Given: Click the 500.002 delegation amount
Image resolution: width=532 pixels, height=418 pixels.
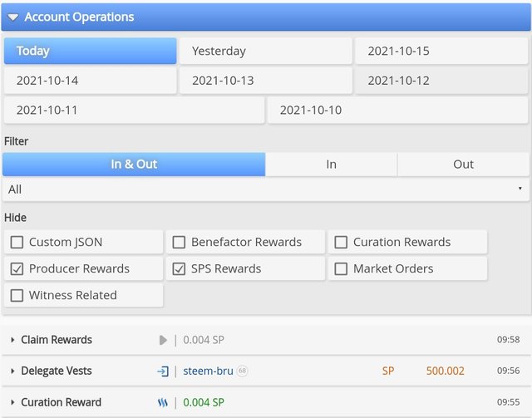Looking at the screenshot, I should (x=446, y=371).
